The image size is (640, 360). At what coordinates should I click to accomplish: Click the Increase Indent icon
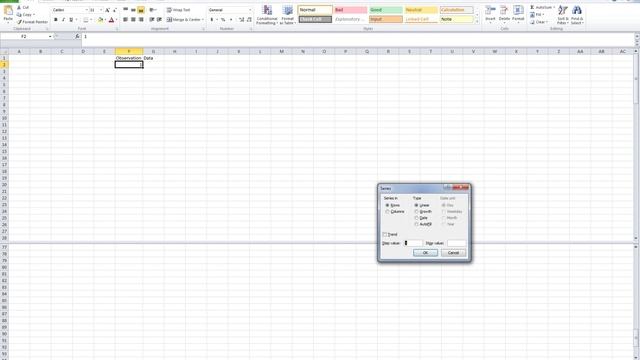coord(159,20)
